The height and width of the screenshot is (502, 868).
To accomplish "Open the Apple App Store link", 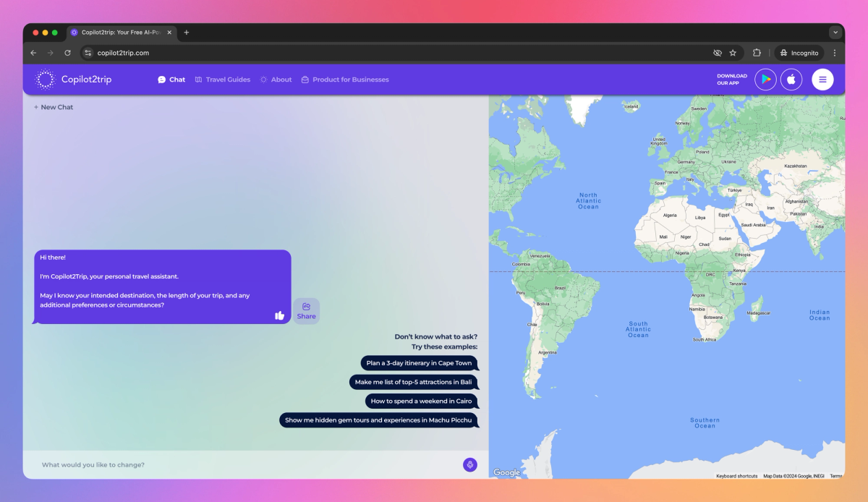I will (791, 79).
